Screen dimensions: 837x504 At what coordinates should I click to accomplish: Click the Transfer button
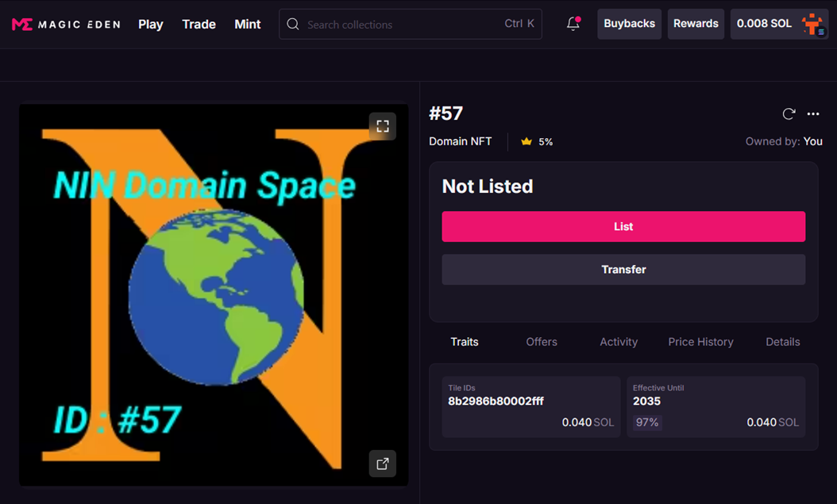coord(623,270)
